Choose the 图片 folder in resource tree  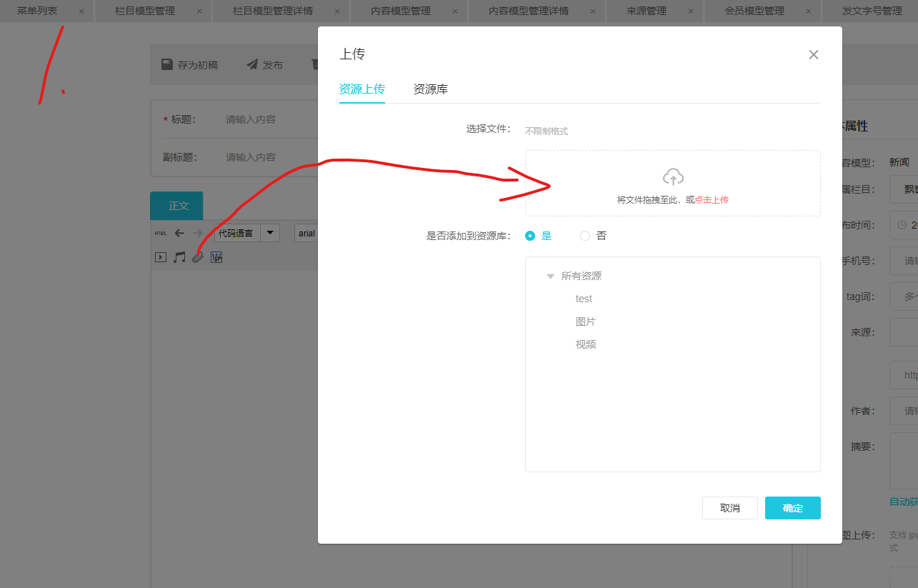click(585, 322)
